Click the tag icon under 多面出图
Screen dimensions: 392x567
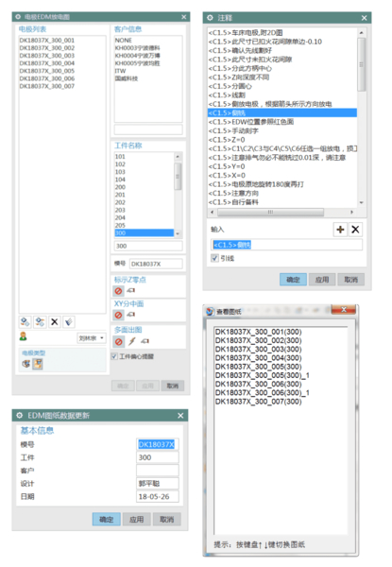[x=145, y=341]
